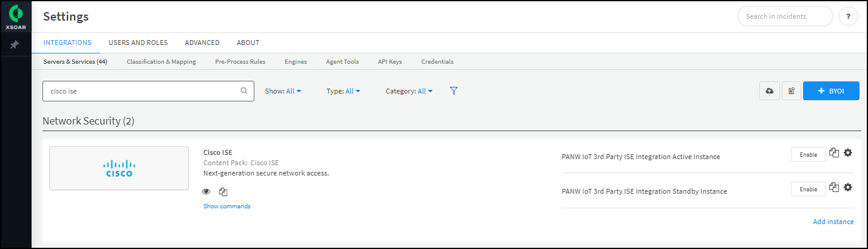Viewport: 868px width, 249px height.
Task: Pin the sidebar with the pushpin icon
Action: pyautogui.click(x=15, y=45)
